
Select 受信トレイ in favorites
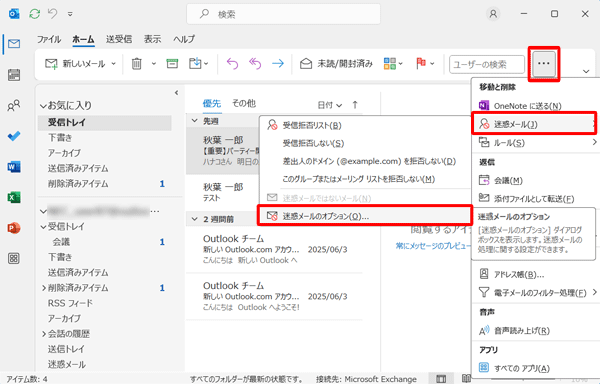tap(104, 122)
